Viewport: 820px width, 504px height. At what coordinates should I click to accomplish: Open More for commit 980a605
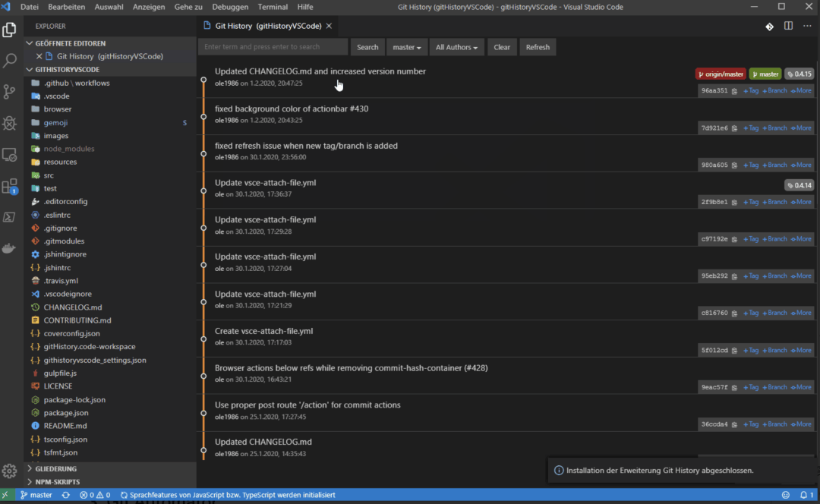click(x=801, y=165)
